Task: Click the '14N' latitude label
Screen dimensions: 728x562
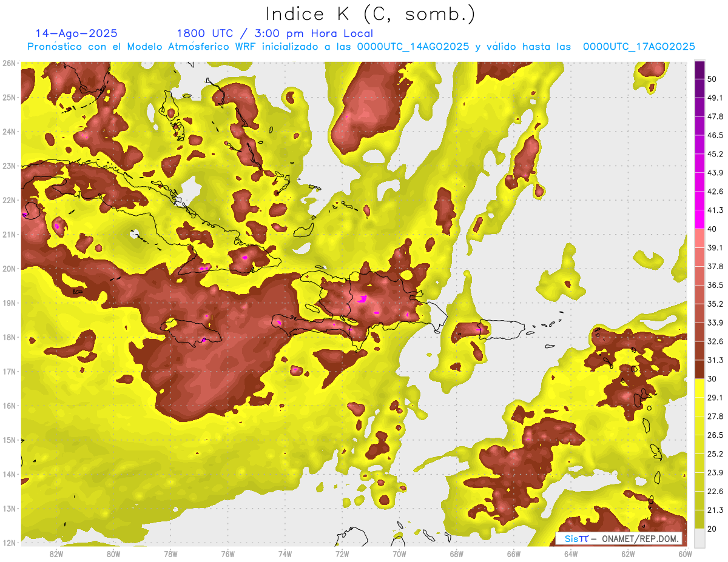Action: (x=9, y=475)
